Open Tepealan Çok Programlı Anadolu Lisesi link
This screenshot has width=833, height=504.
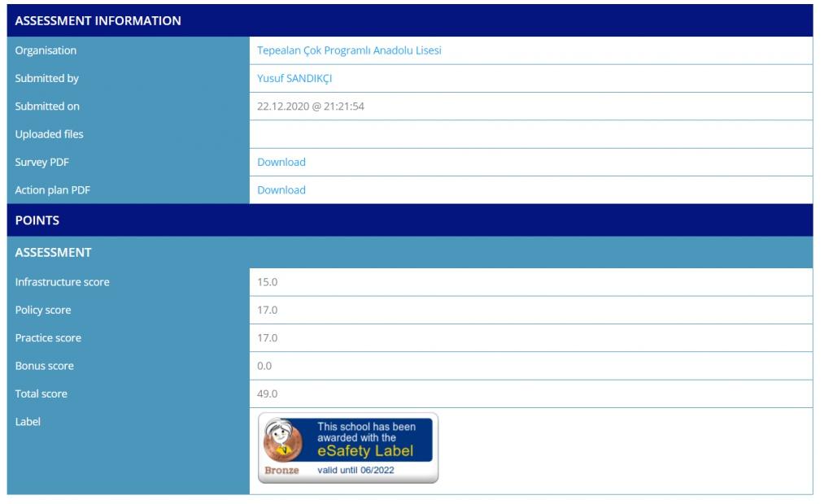[349, 50]
